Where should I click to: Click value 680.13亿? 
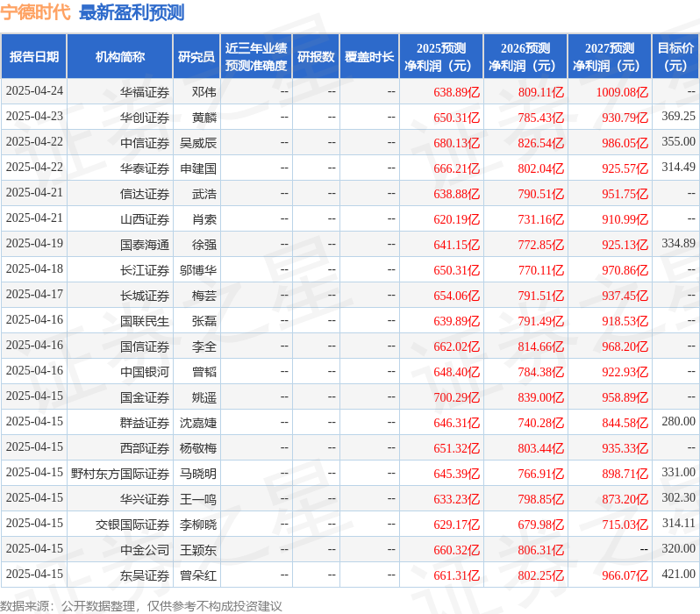pyautogui.click(x=457, y=143)
